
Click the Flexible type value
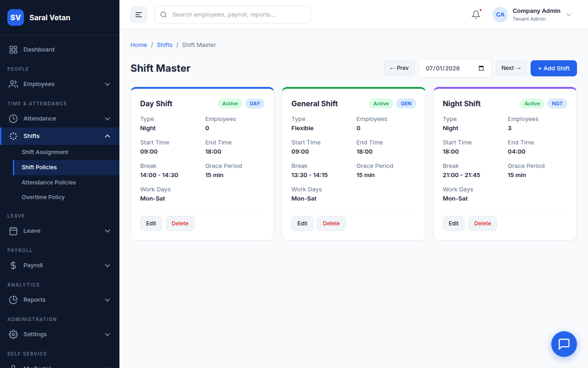click(x=302, y=128)
